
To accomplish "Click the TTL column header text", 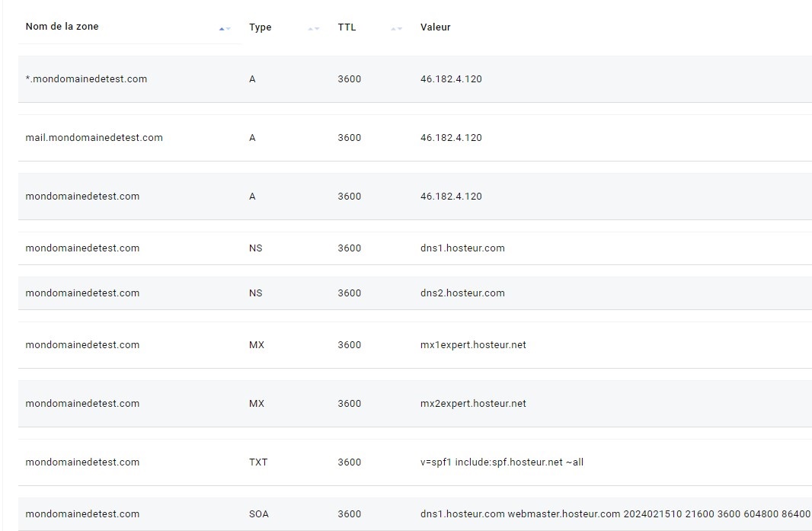I will (347, 27).
